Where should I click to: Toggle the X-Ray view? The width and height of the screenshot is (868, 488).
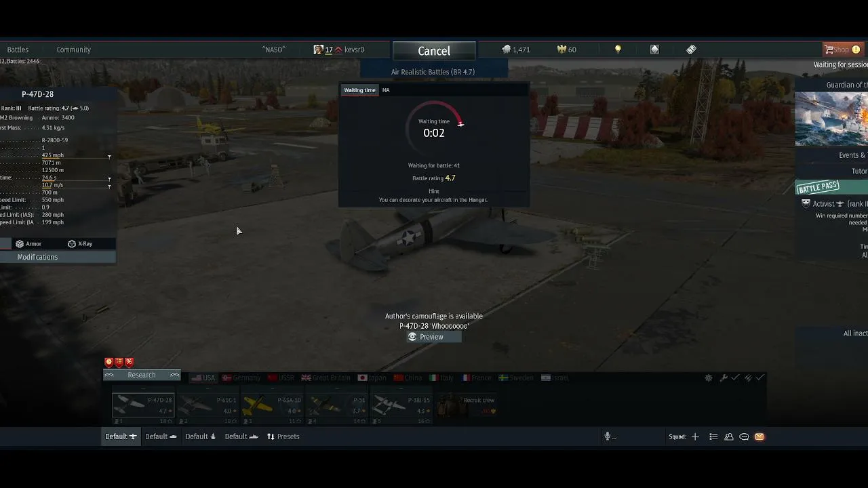click(x=80, y=244)
